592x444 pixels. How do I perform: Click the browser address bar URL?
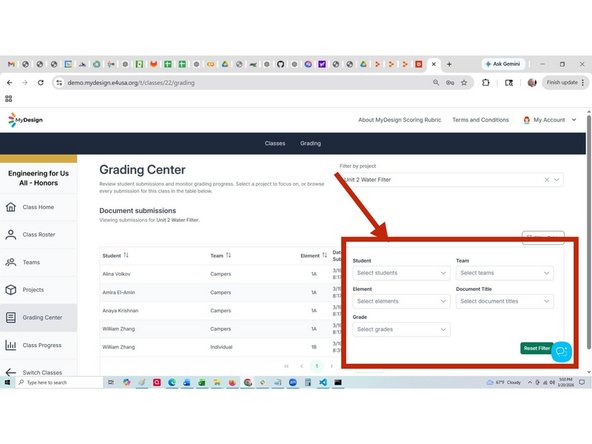point(131,83)
